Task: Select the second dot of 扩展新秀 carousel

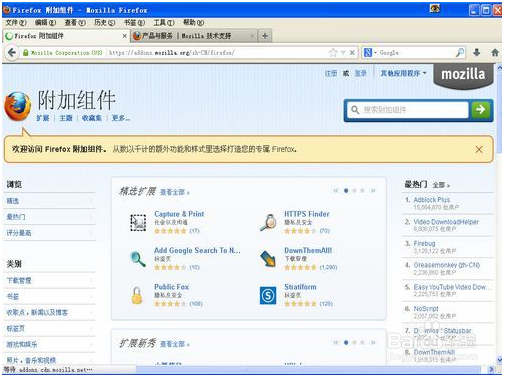Action: pos(354,342)
